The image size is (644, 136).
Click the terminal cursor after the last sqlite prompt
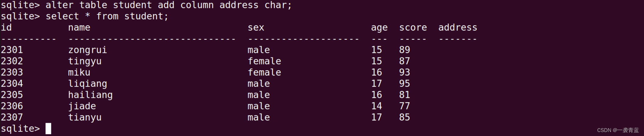48,128
